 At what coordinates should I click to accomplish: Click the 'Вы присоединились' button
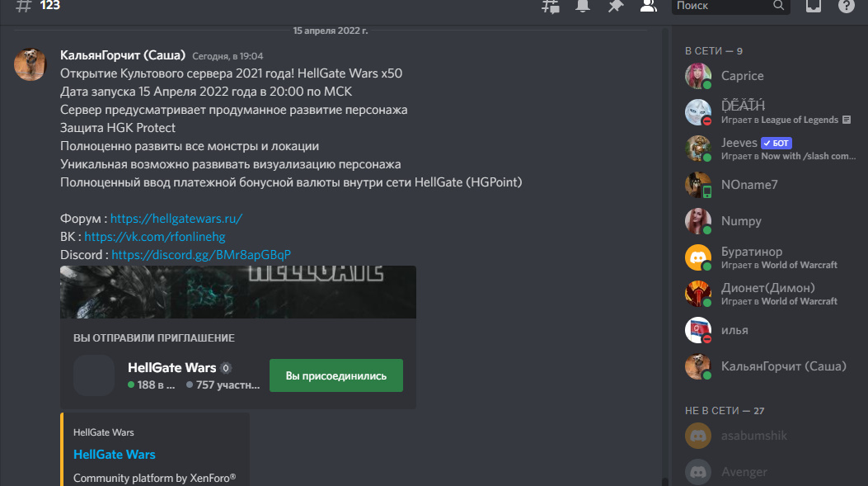[x=336, y=375]
